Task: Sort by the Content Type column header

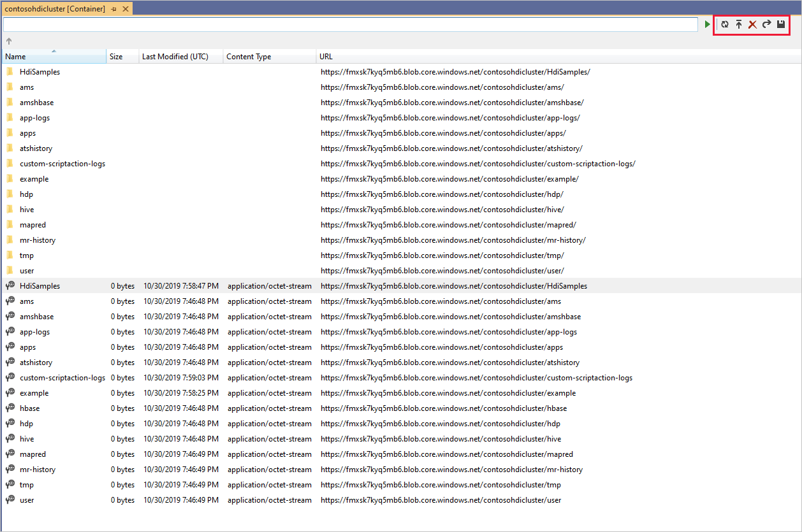Action: (x=249, y=56)
